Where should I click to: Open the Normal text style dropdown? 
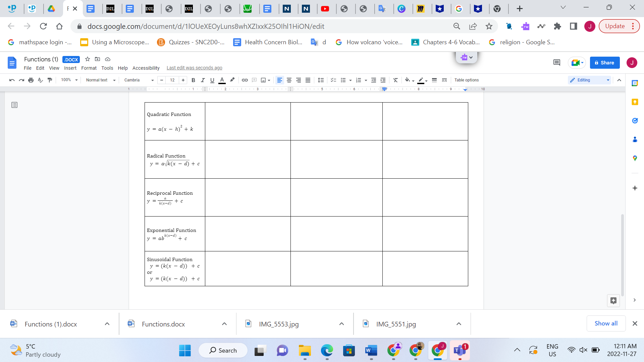(101, 80)
